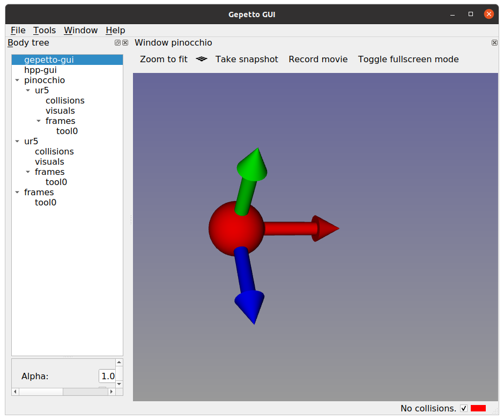Click the diamond refresh icon beside Zoom to fit

tap(201, 60)
